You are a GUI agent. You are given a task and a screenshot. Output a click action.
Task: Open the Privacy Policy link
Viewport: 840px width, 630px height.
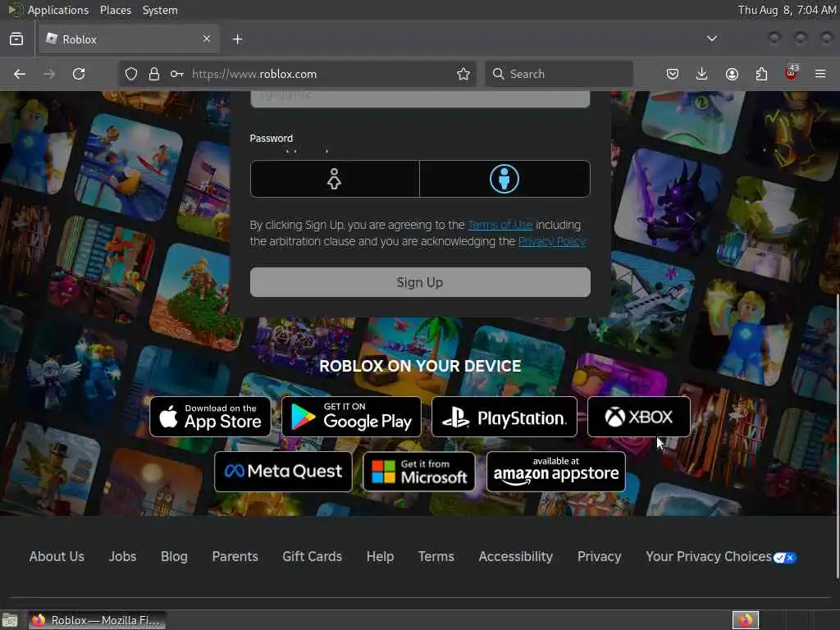552,242
